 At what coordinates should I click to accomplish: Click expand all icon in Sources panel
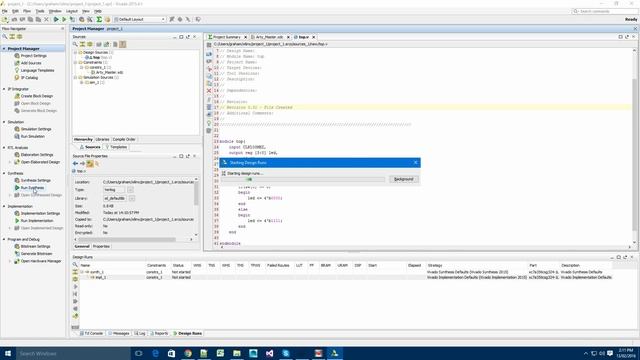(90, 44)
